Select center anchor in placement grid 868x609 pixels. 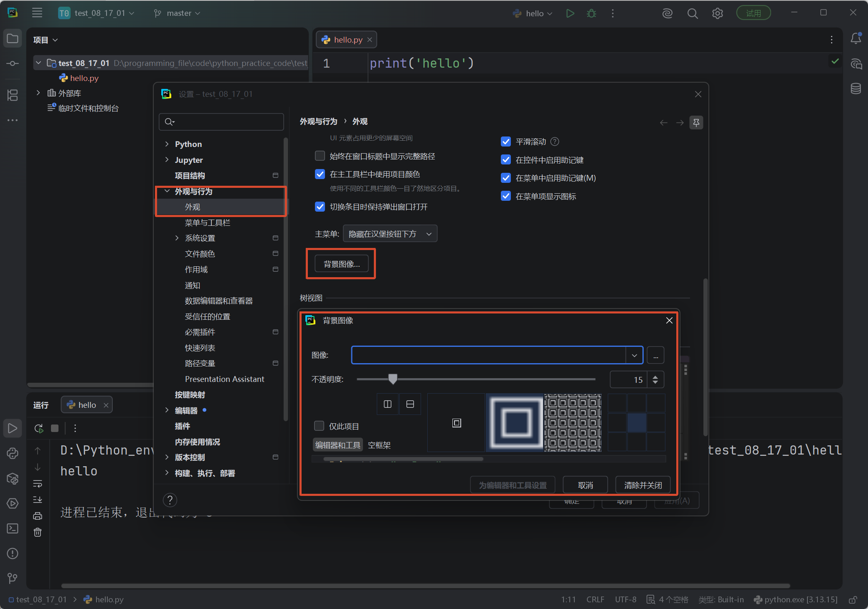[x=636, y=422]
